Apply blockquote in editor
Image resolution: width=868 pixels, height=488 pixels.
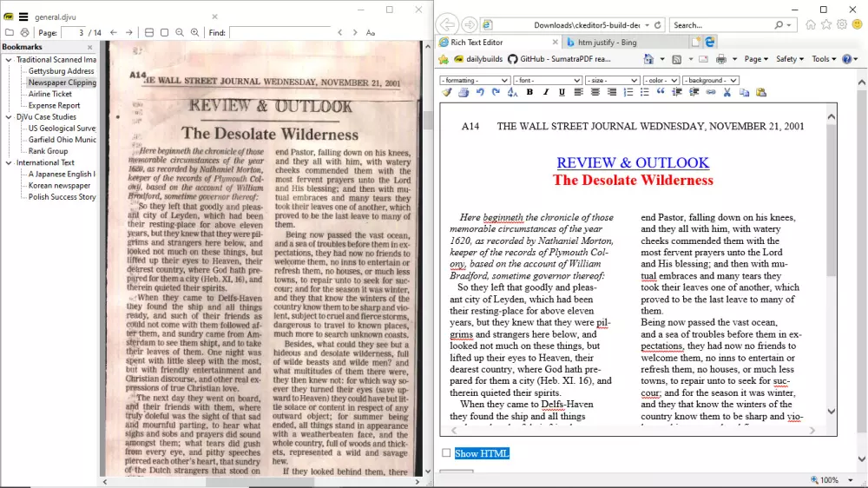coord(661,93)
